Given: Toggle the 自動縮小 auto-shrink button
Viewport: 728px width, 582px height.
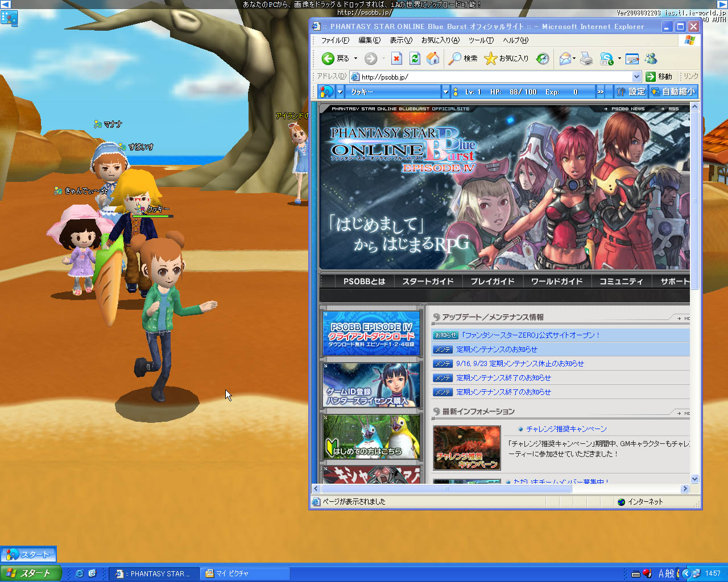Looking at the screenshot, I should tap(673, 92).
